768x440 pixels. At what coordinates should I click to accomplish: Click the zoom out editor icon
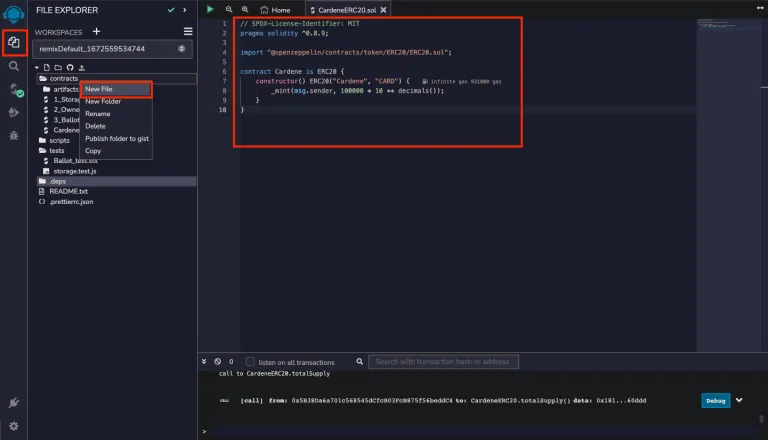(229, 9)
